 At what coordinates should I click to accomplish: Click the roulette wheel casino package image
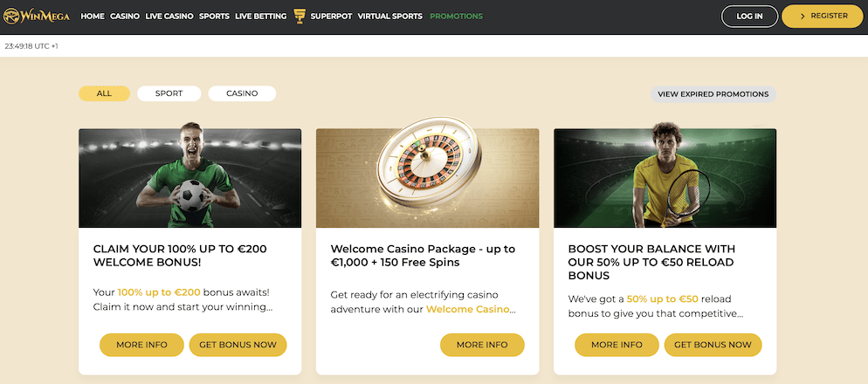(427, 178)
